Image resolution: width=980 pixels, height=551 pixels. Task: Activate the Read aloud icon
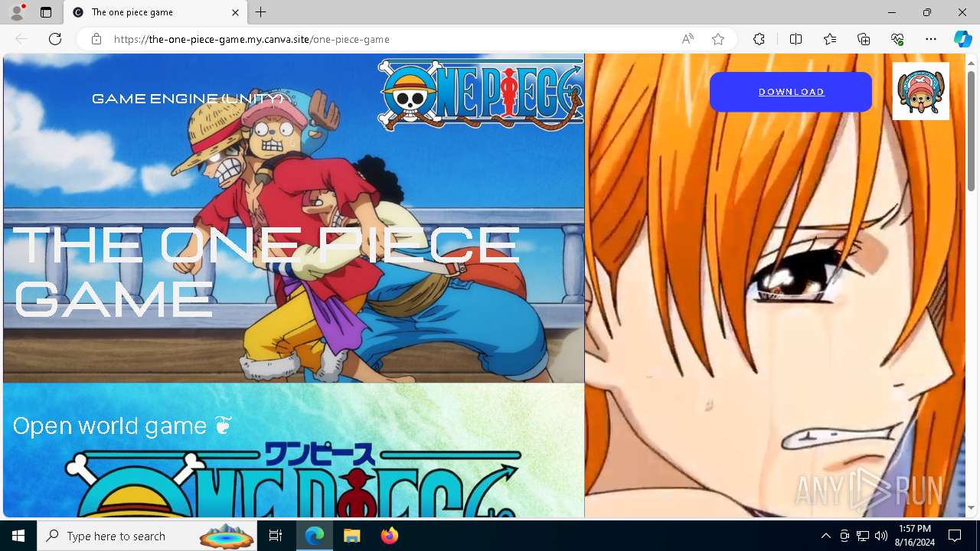pos(688,39)
